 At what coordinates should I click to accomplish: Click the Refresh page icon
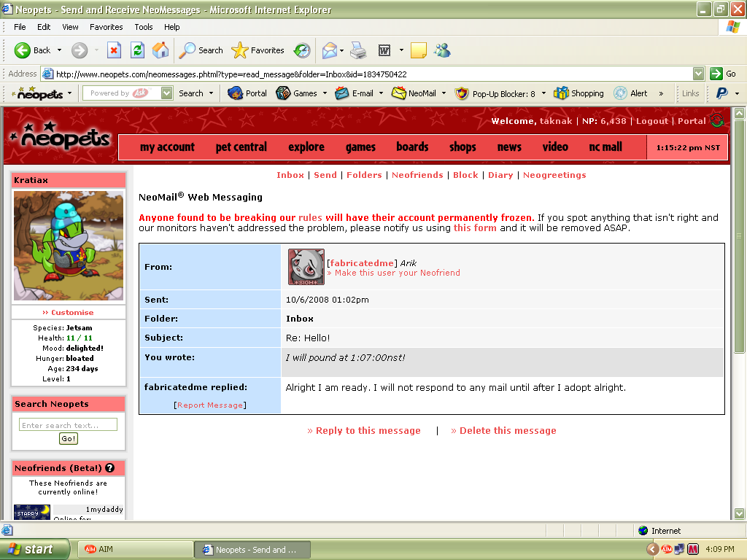pos(138,50)
